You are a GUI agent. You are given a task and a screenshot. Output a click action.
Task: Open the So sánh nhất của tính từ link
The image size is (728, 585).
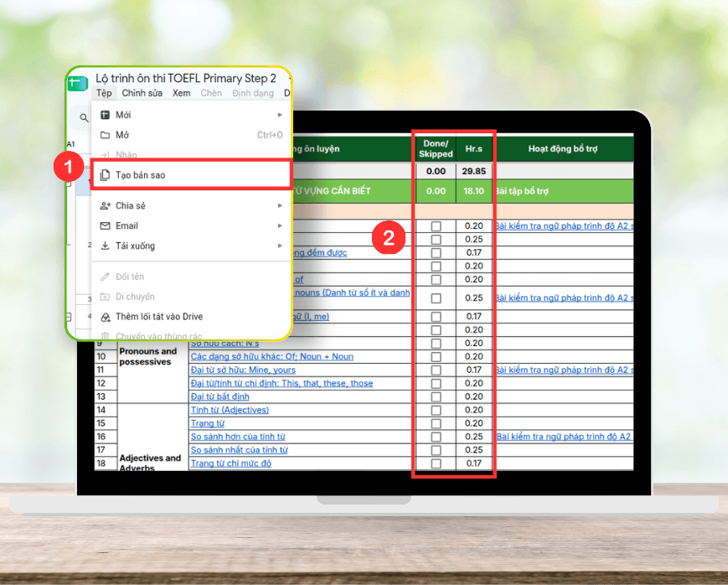239,450
